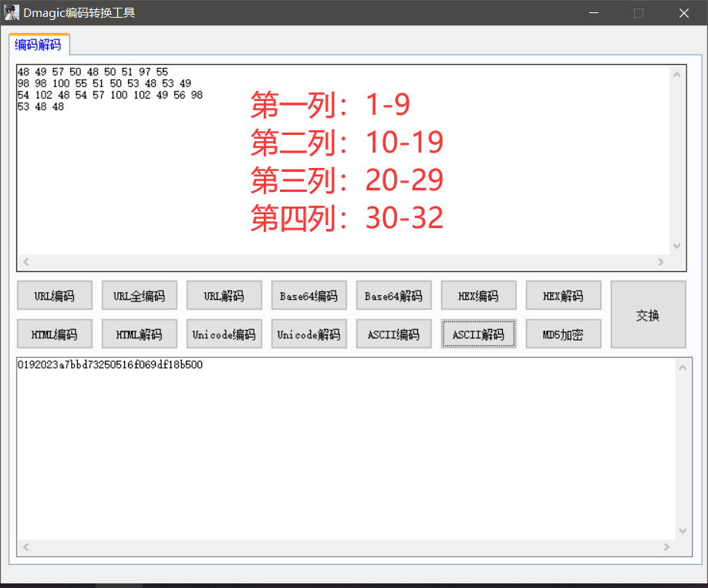
Task: Click the HTML编码 button
Action: click(x=55, y=334)
